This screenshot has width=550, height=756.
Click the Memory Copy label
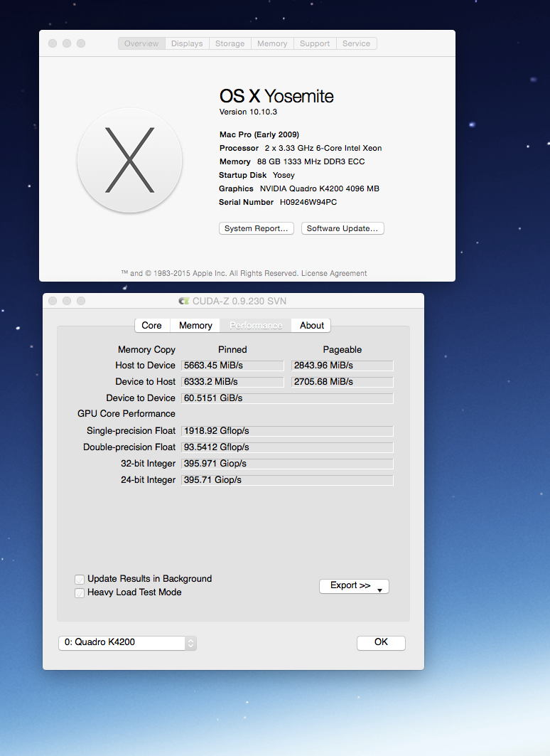[146, 350]
